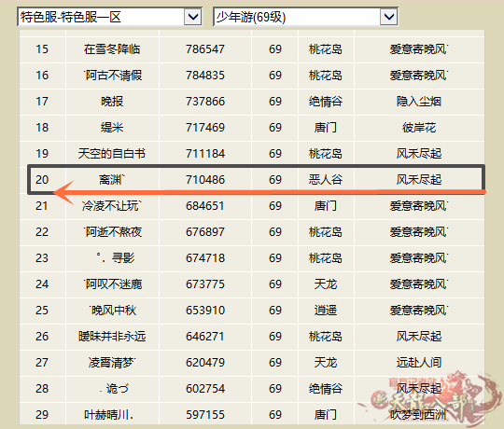Viewport: 504px width, 429px height.
Task: Open the 特色服-特色服一区 server dropdown arrow
Action: coord(193,17)
